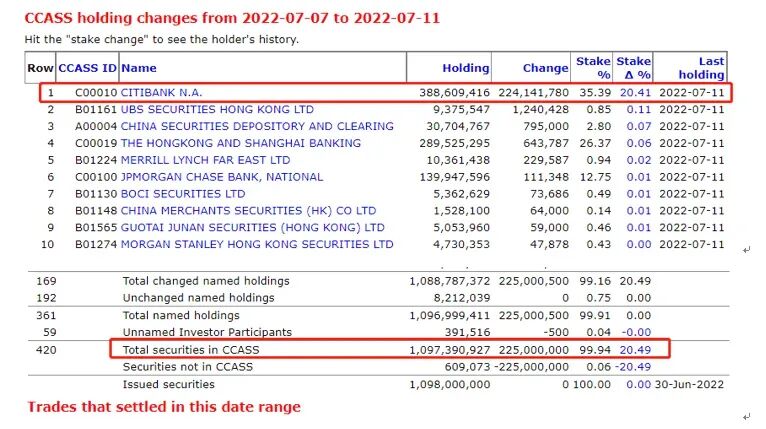Click Guotai Junan stake change 0.01
This screenshot has width=766, height=429.
[x=638, y=228]
